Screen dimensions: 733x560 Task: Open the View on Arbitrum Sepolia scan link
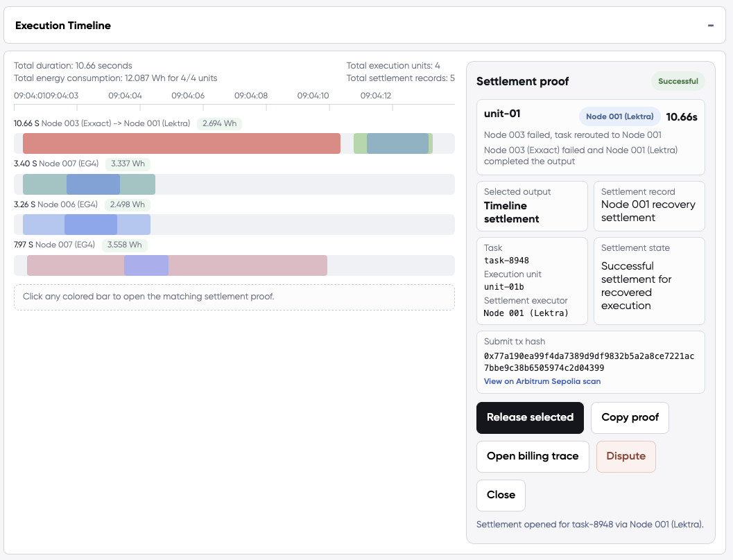pos(542,381)
